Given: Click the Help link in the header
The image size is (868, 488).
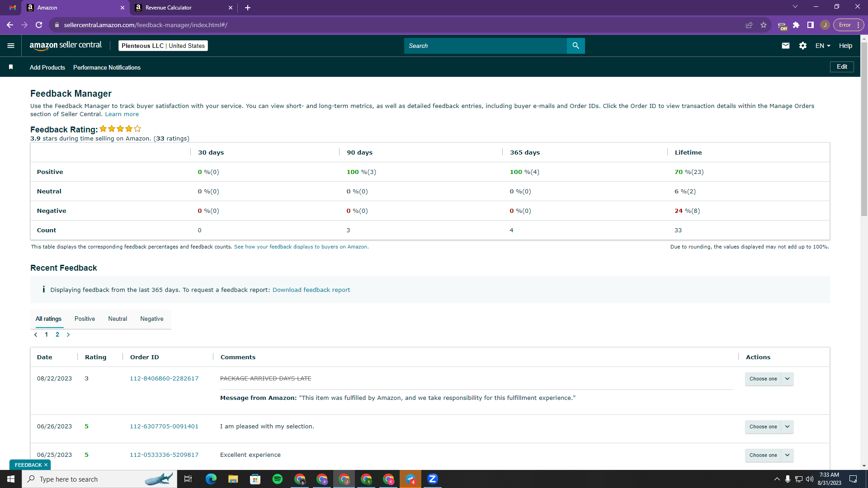Looking at the screenshot, I should click(x=845, y=46).
